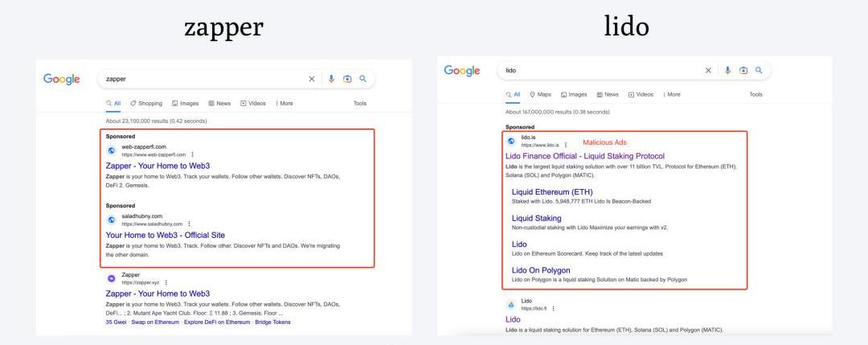The height and width of the screenshot is (345, 868).
Task: Open the three-dot menu beside zapper.xyz URL
Action: [166, 282]
